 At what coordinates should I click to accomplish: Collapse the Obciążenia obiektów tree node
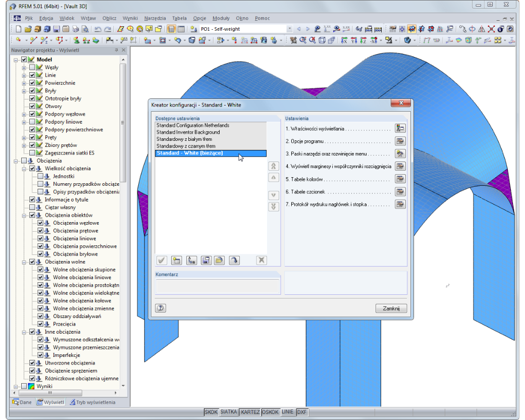point(24,216)
